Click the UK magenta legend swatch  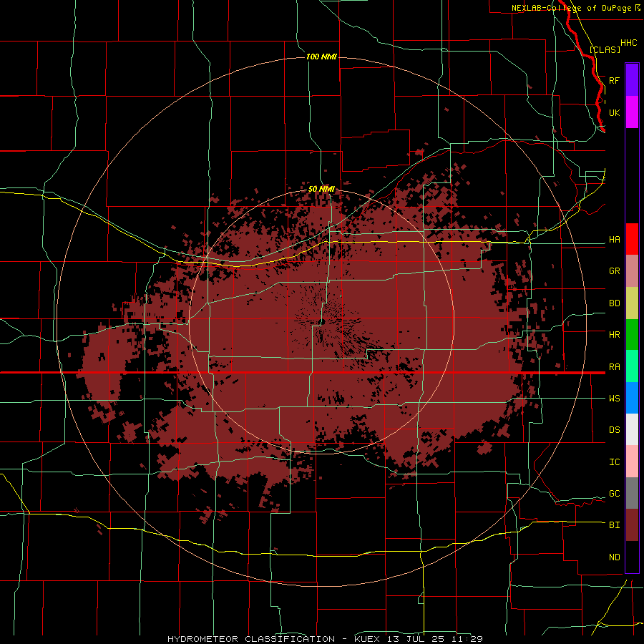click(x=632, y=112)
